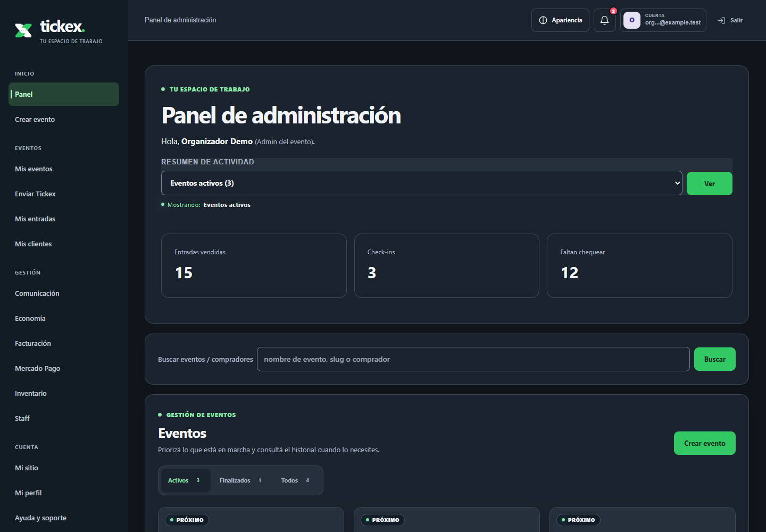Click the Entradas vendidas card

click(x=254, y=265)
